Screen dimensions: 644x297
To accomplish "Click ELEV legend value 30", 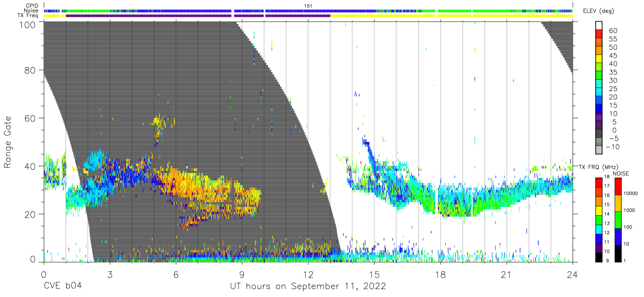I will click(613, 80).
